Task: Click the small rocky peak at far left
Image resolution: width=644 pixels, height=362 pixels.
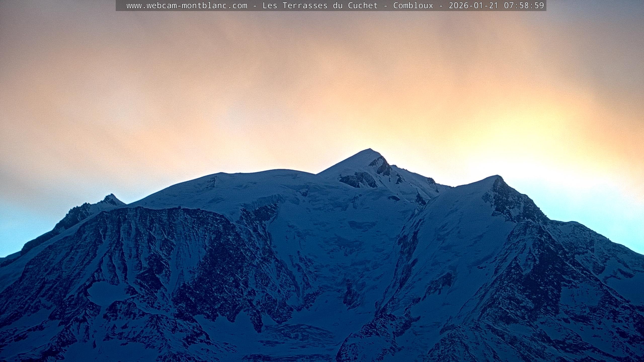Action: click(x=111, y=196)
